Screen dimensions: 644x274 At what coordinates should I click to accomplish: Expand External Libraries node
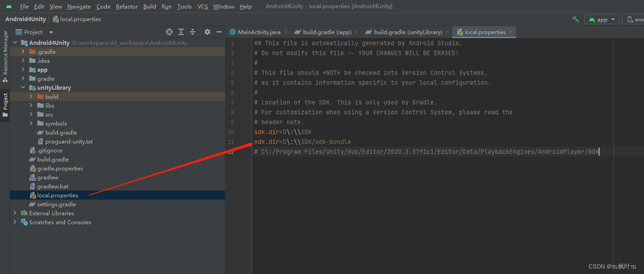15,213
